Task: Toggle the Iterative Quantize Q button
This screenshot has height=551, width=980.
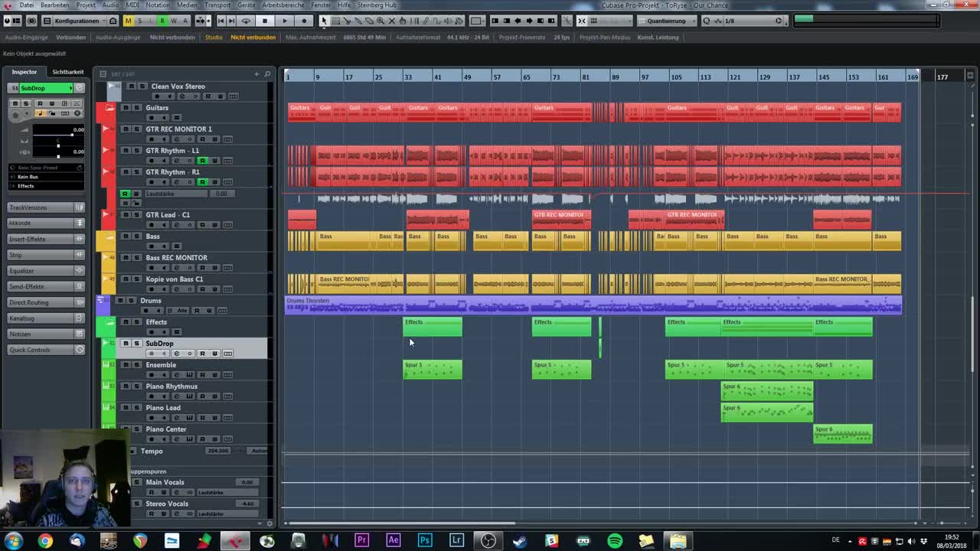Action: pos(706,21)
